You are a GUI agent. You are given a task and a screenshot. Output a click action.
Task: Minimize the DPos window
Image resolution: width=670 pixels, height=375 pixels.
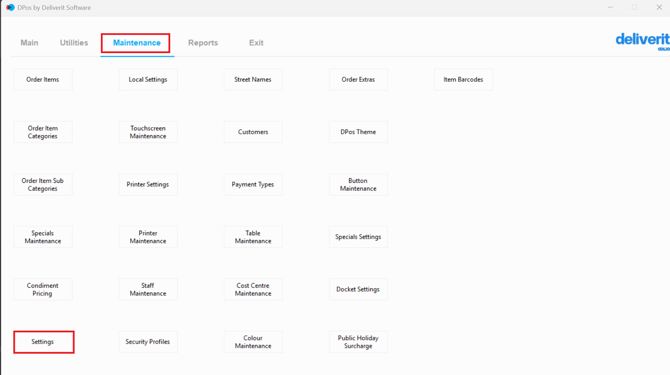pos(610,7)
